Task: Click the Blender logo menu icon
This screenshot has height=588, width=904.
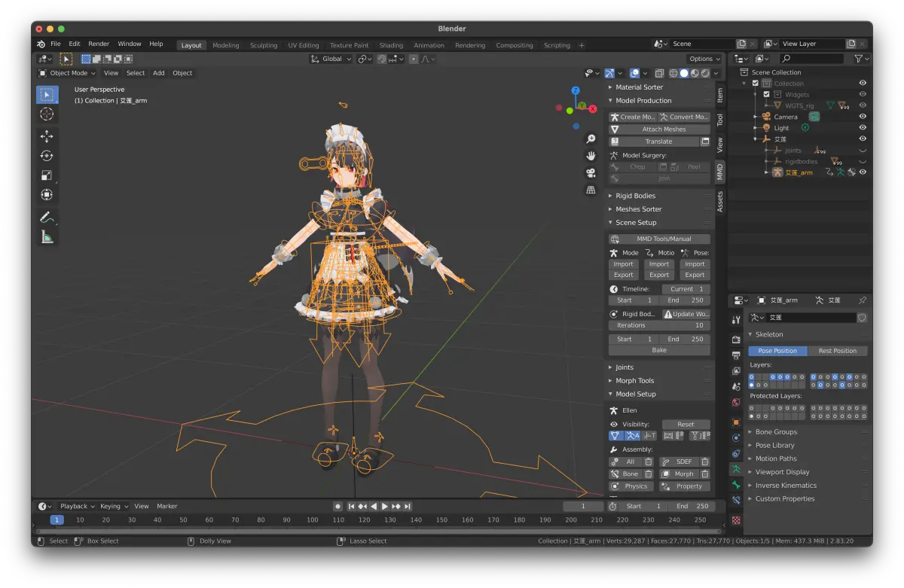Action: click(41, 44)
